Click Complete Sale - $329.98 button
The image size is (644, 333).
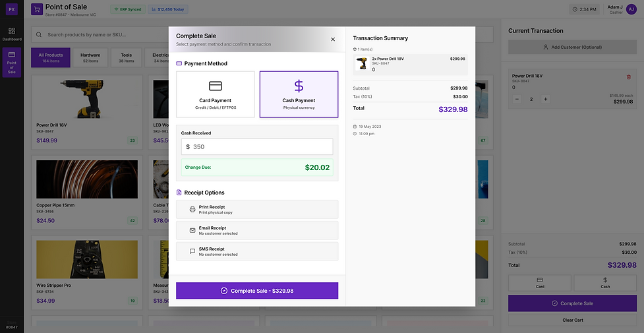point(257,291)
